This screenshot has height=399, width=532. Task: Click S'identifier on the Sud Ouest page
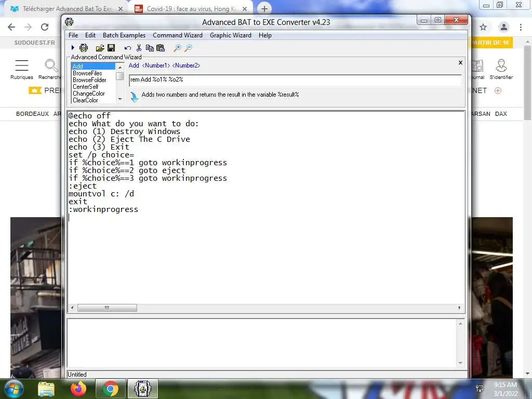[501, 70]
